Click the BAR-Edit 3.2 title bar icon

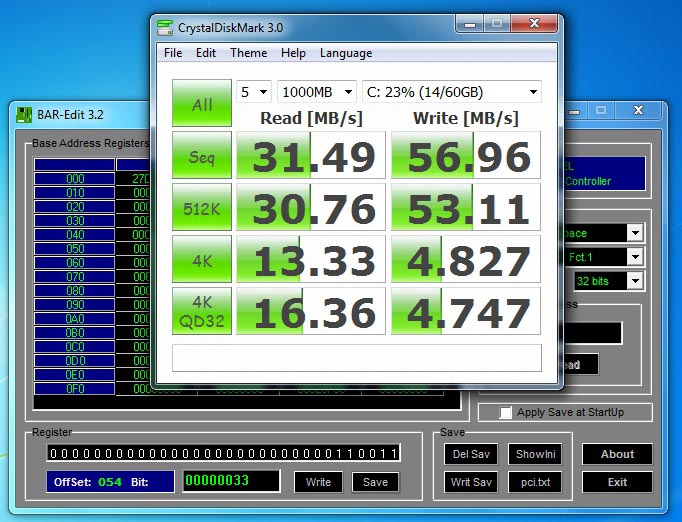tap(24, 115)
